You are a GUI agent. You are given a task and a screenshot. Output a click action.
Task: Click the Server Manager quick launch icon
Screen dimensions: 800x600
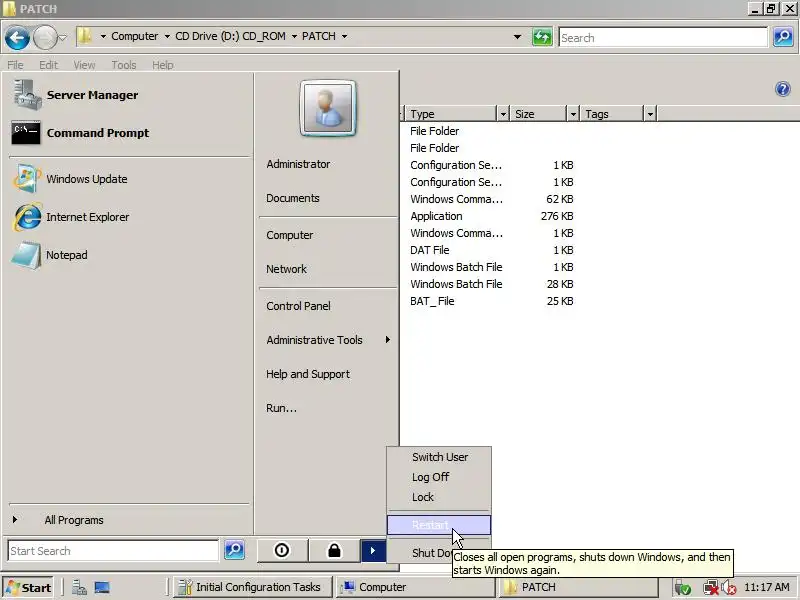(x=79, y=588)
